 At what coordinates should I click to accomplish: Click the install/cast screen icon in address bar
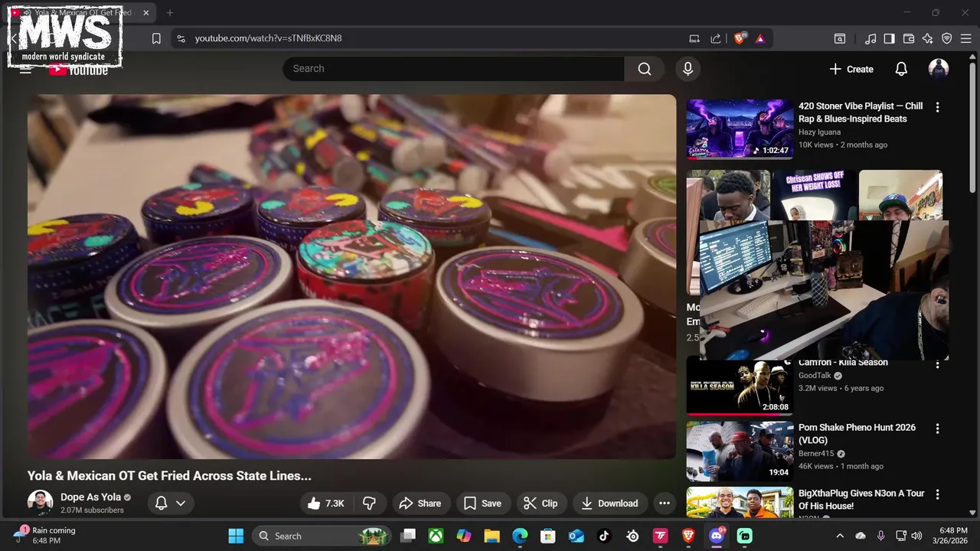pos(694,38)
